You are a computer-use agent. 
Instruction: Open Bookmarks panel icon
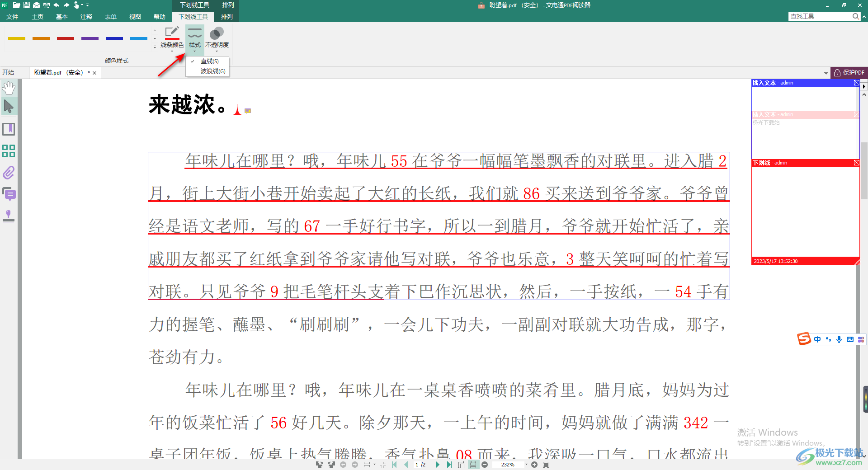pos(9,129)
